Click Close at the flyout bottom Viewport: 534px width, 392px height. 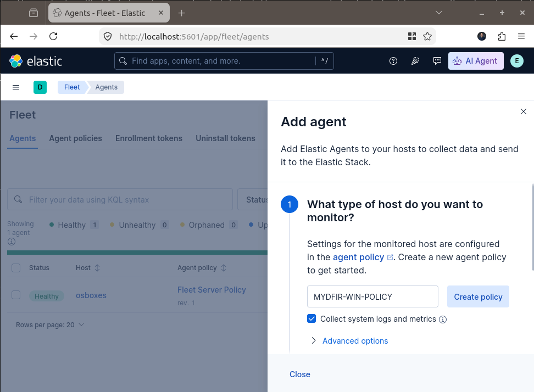tap(300, 374)
